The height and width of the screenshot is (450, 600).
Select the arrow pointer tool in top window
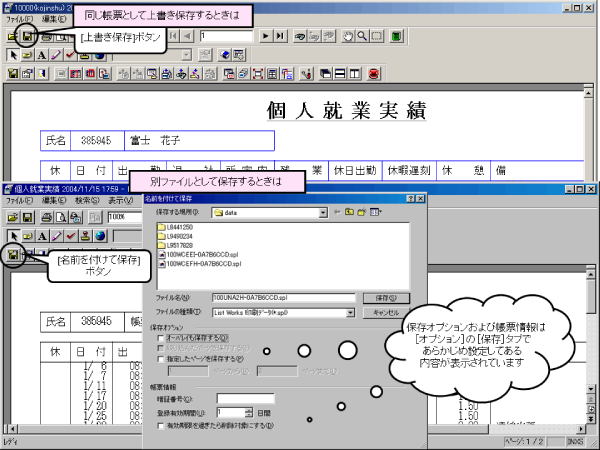(13, 55)
